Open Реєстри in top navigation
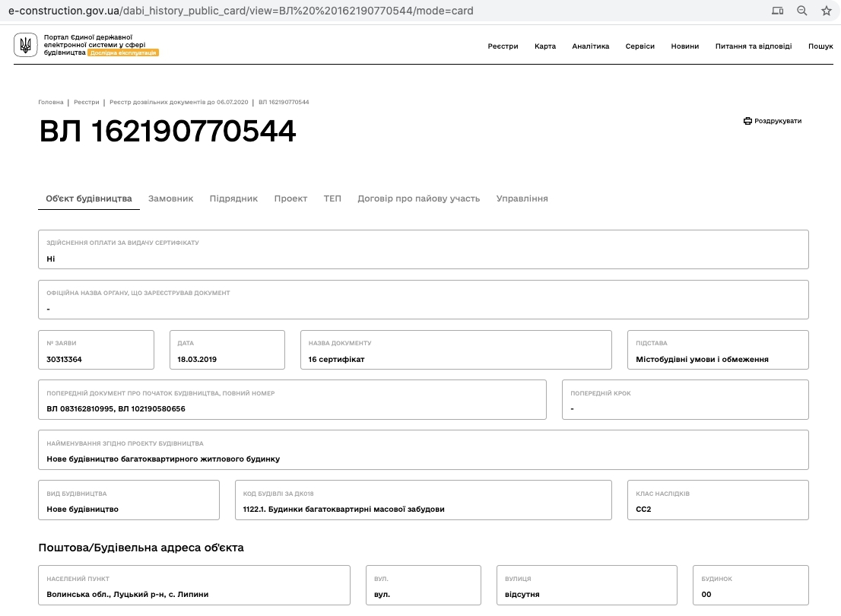This screenshot has height=616, width=841. pos(503,46)
